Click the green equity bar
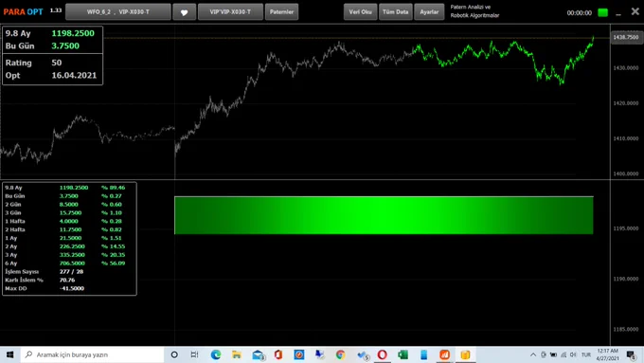644x363 pixels. (x=384, y=215)
